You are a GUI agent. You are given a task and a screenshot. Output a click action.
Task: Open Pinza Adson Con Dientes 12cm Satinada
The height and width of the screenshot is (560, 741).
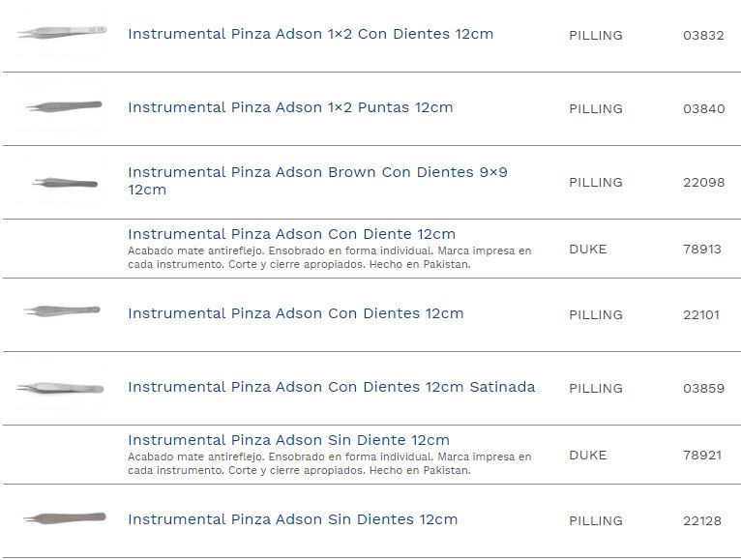click(331, 387)
